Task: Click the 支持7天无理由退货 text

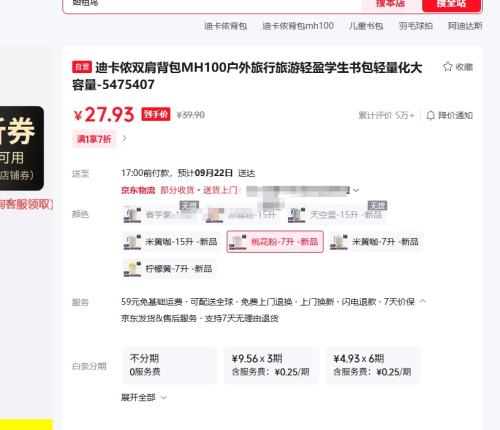Action: 242,318
